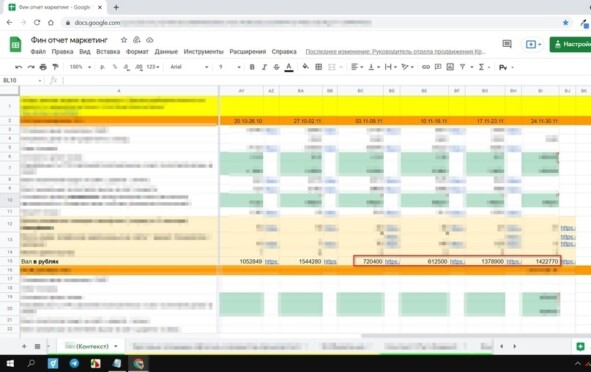Image resolution: width=591 pixels, height=372 pixels.
Task: Open the 123 number formats dropdown
Action: [153, 67]
